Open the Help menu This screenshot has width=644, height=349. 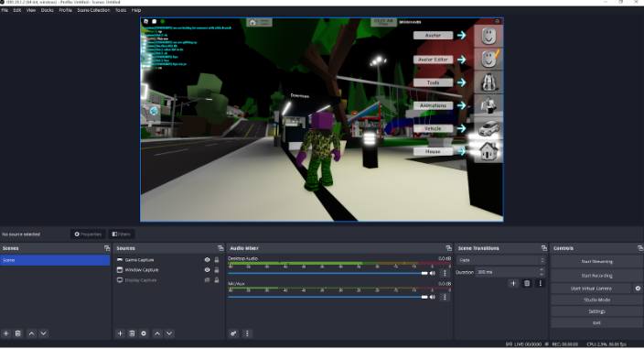[136, 10]
